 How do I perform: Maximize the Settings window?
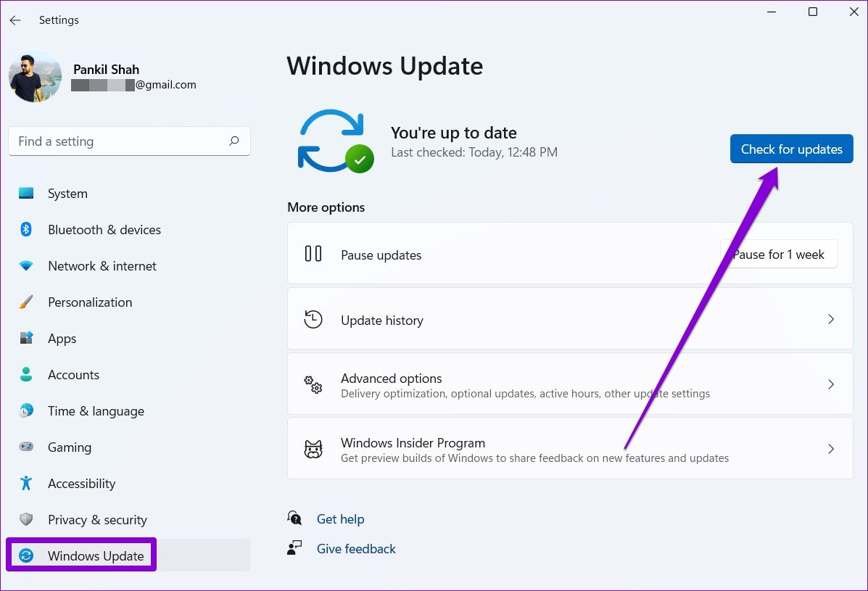813,12
